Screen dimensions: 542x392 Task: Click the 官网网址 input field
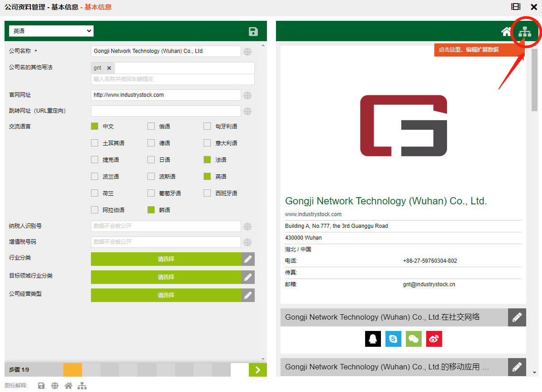pos(166,95)
